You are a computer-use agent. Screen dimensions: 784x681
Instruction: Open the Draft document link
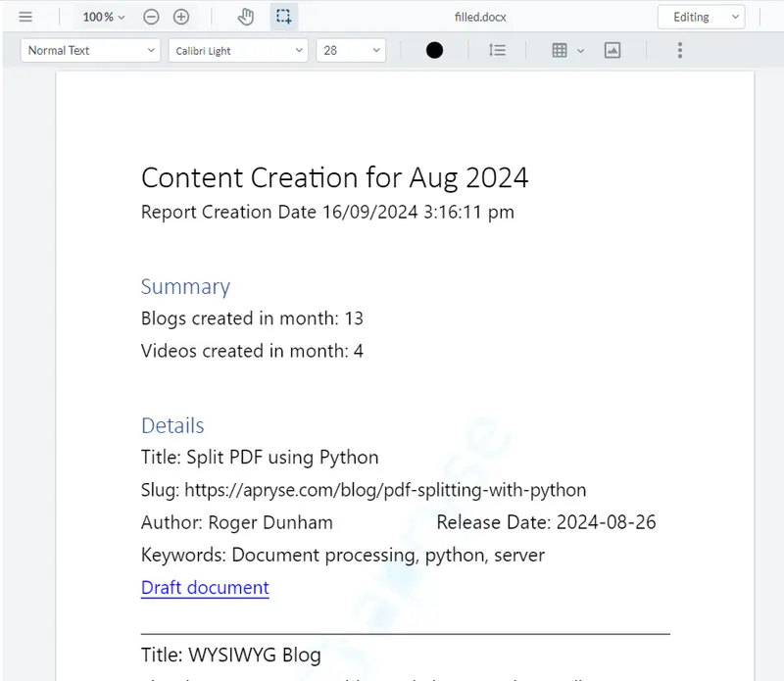click(205, 588)
